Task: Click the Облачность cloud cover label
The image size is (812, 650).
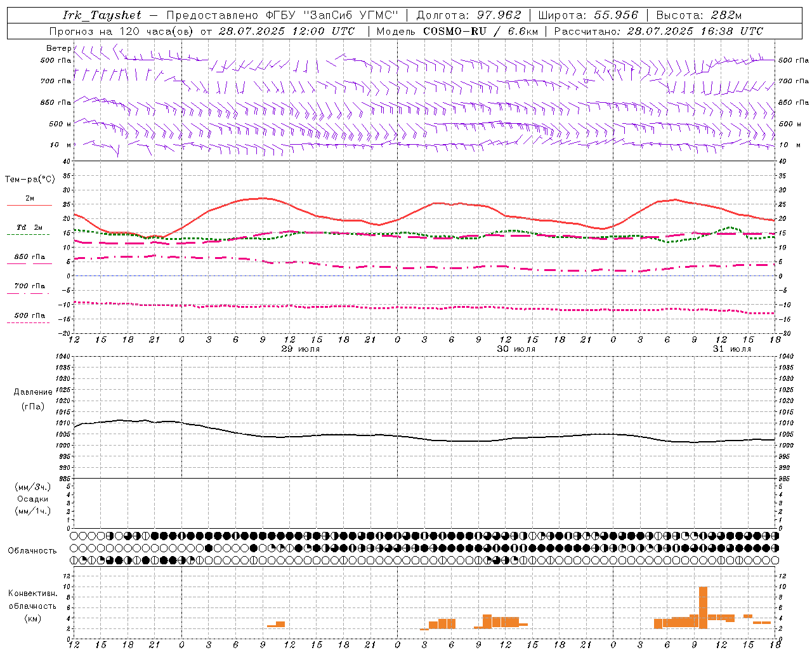Action: pyautogui.click(x=32, y=551)
